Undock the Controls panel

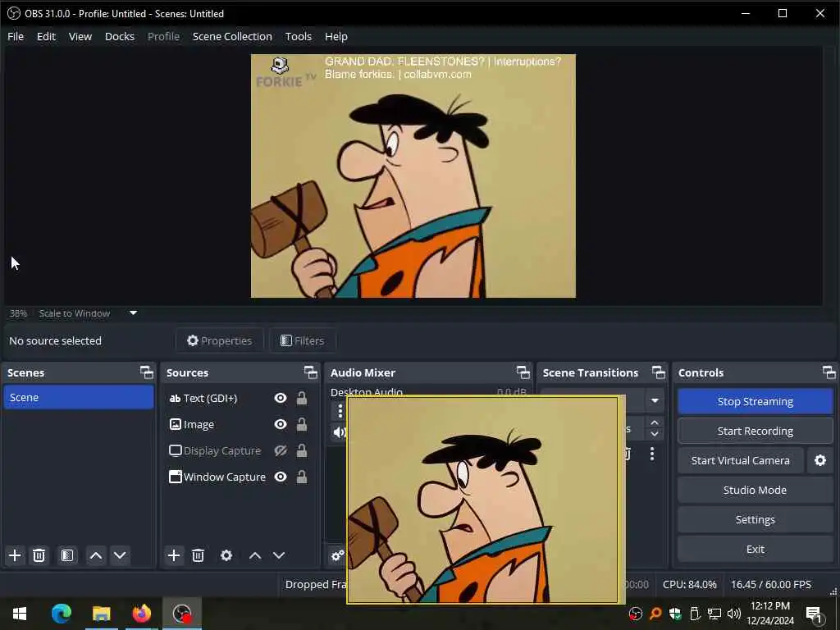click(x=829, y=372)
